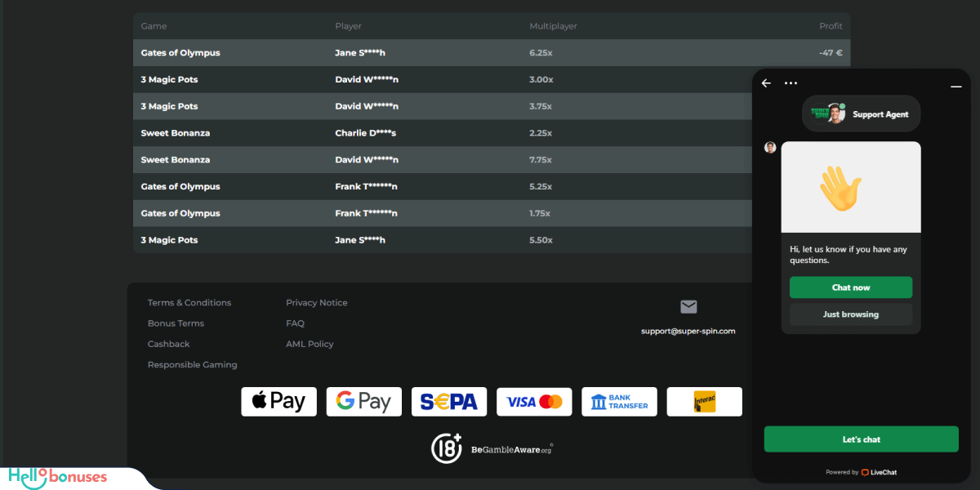Open the Bonus Terms link
The image size is (980, 490).
point(176,323)
